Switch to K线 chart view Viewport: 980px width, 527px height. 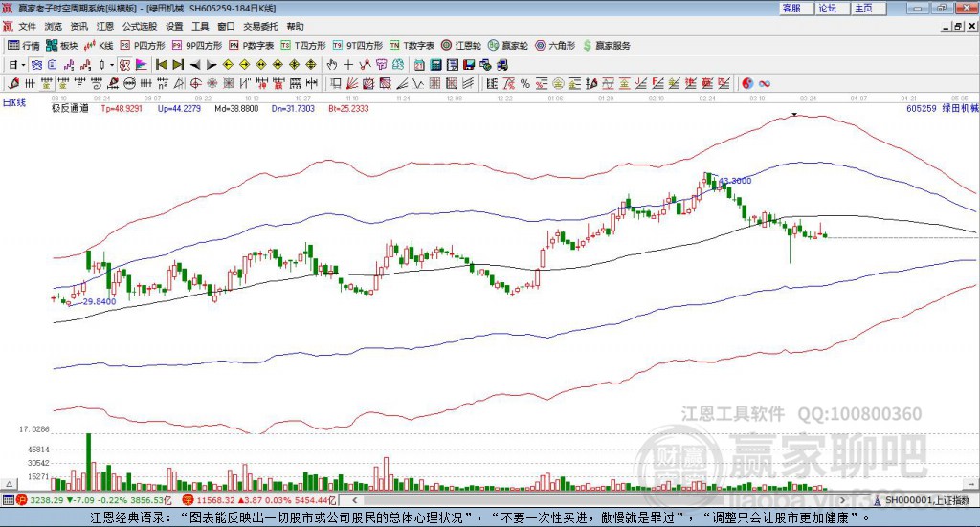[99, 46]
